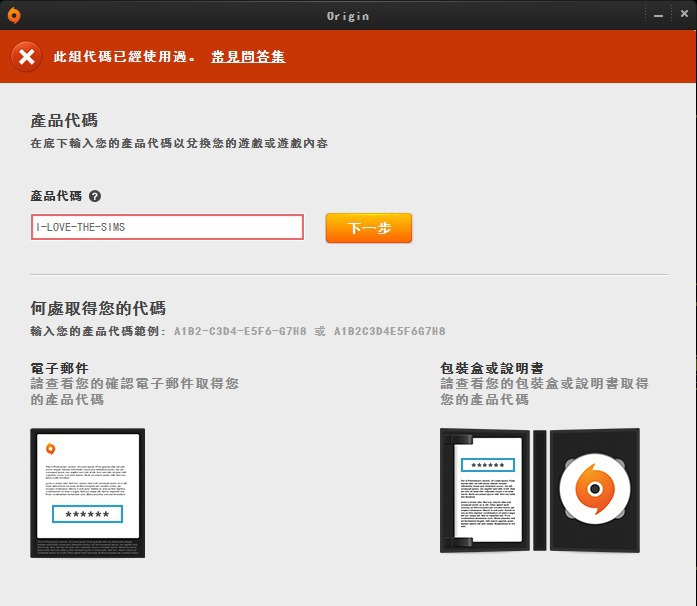The width and height of the screenshot is (697, 606).
Task: Click the instruction text 在底下輸入您的產品代碼
Action: (x=179, y=143)
